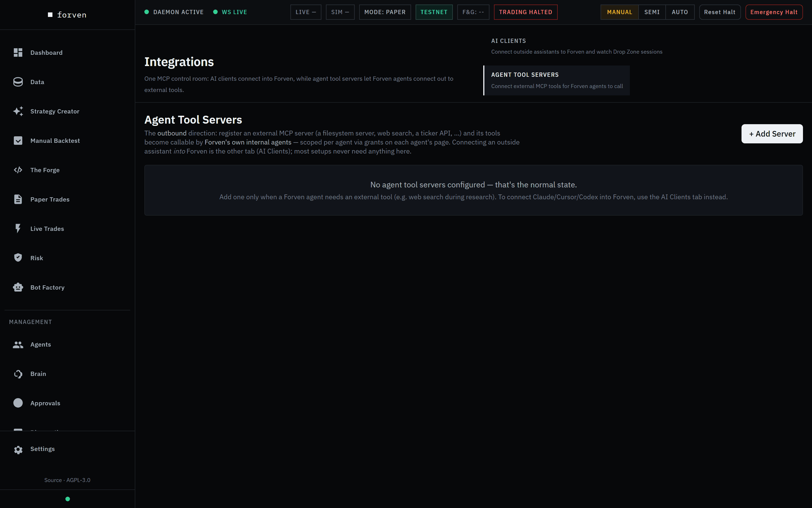The image size is (812, 508).
Task: Select the Agent Tool Servers tab
Action: (557, 80)
